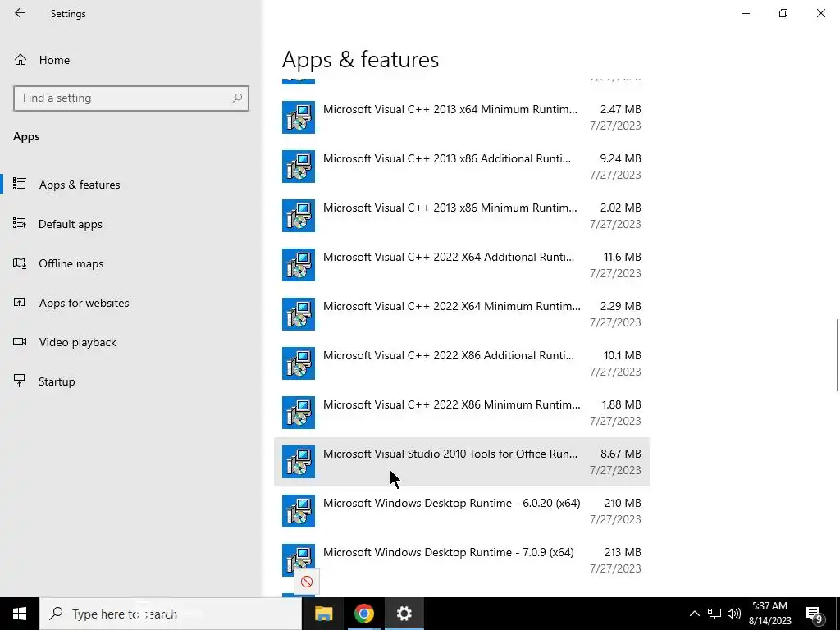Open File Explorer from the taskbar
The height and width of the screenshot is (630, 840).
323,614
